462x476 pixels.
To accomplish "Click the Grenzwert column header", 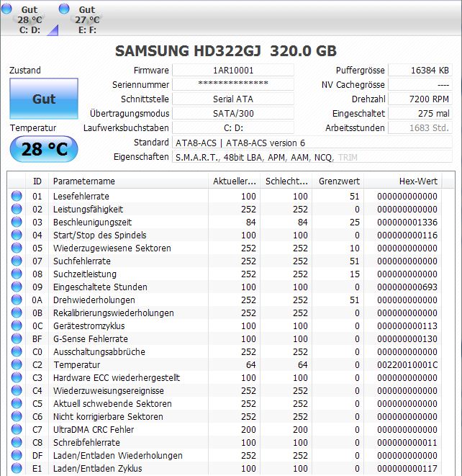I will (x=338, y=181).
